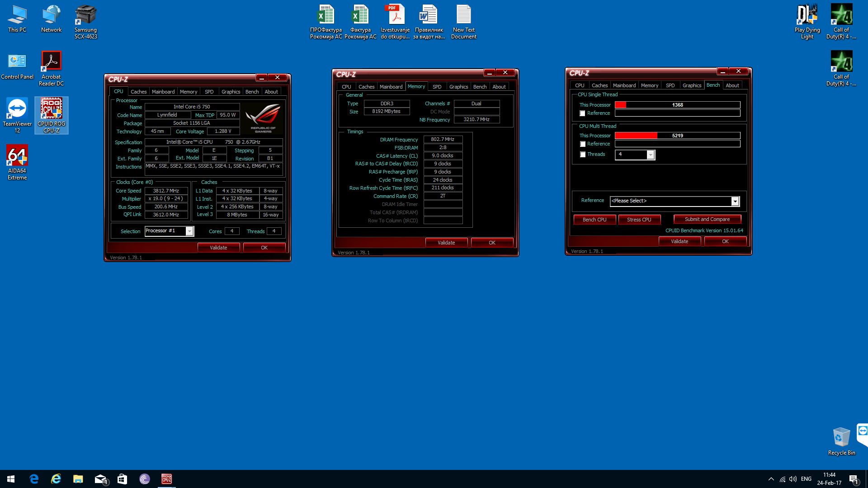
Task: Click Core Speed value 3812.7 MHz
Action: tap(166, 191)
